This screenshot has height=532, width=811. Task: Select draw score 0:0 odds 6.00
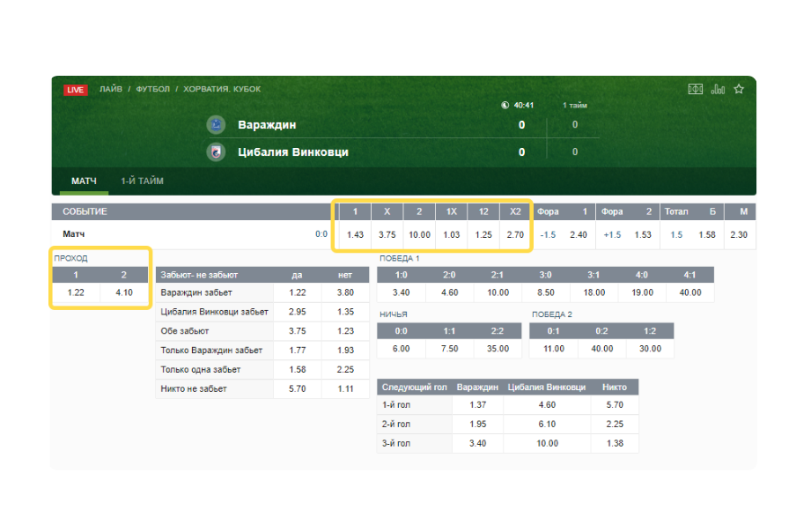click(x=402, y=349)
